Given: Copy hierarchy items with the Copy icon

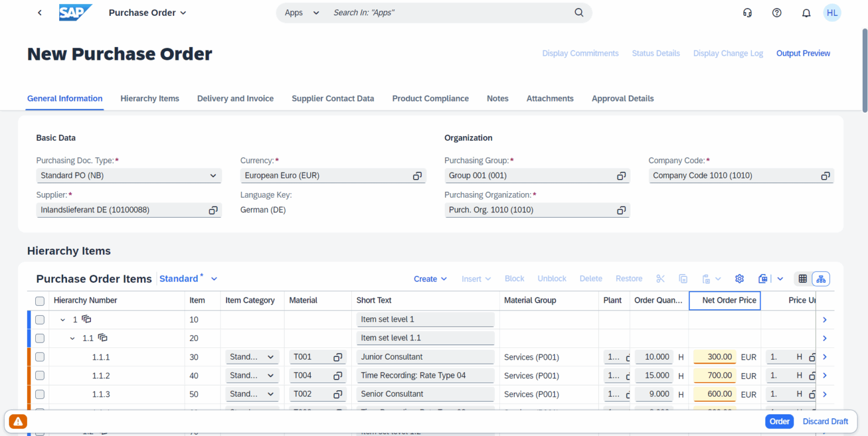Looking at the screenshot, I should coord(683,278).
